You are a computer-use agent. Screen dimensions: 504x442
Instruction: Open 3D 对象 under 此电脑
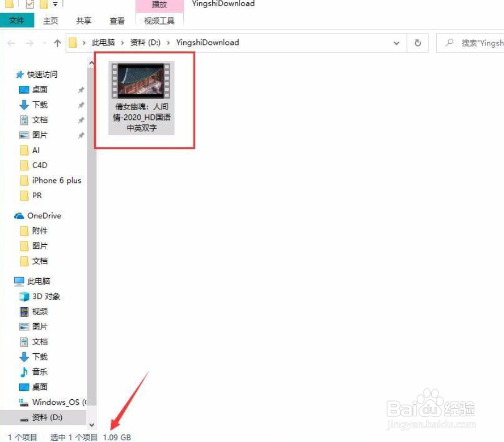pos(46,296)
